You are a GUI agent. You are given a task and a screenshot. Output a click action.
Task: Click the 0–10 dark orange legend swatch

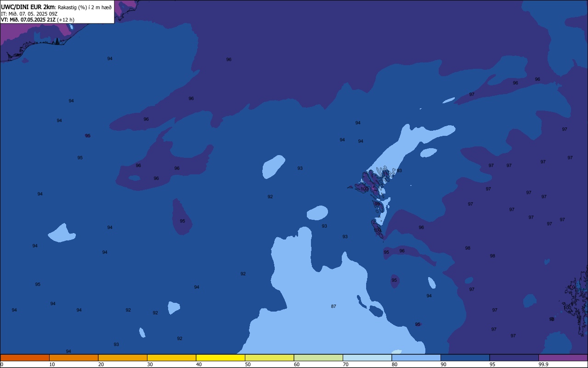[x=25, y=357]
